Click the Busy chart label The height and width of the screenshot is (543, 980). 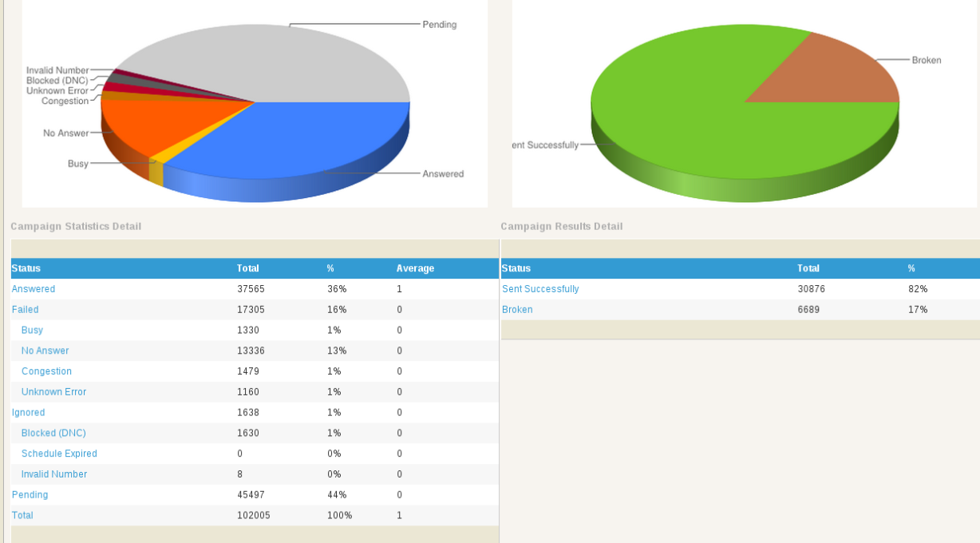click(x=78, y=164)
